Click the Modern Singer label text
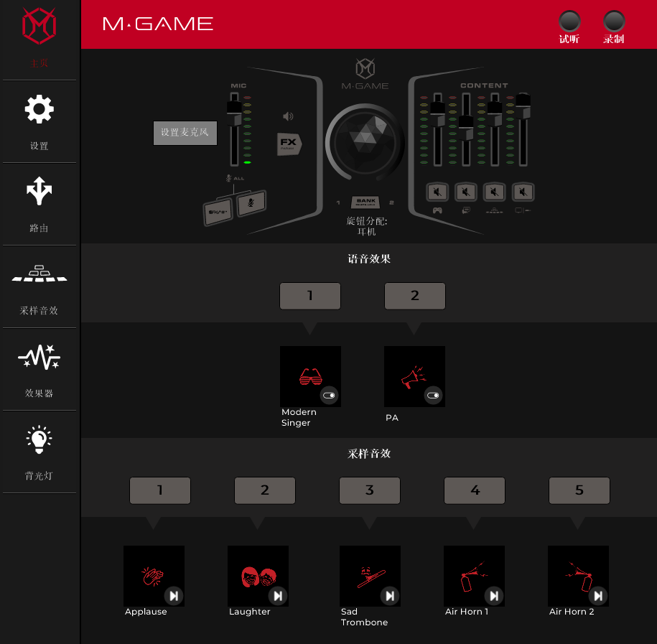657x644 pixels. tap(299, 417)
